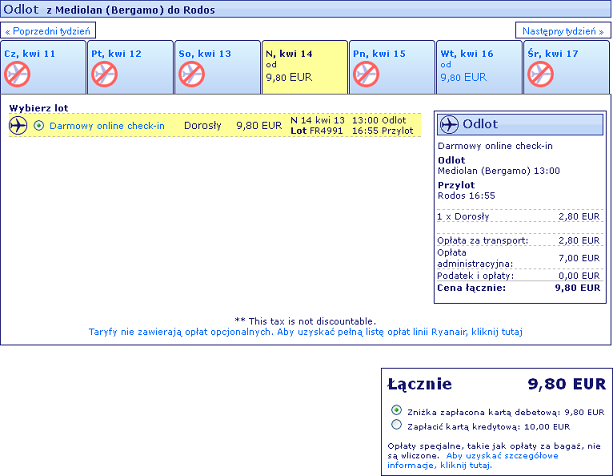Click the Wybierz lot heading
The height and width of the screenshot is (476, 613).
click(39, 108)
